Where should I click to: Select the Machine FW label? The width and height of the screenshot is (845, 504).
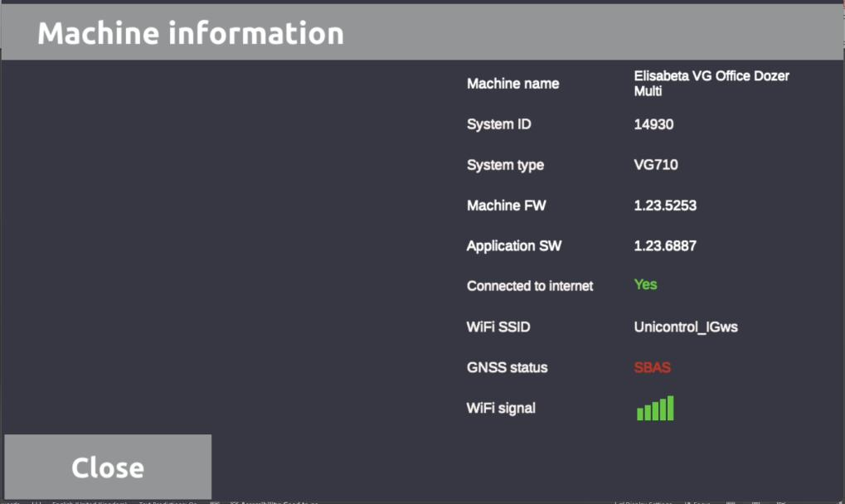506,206
